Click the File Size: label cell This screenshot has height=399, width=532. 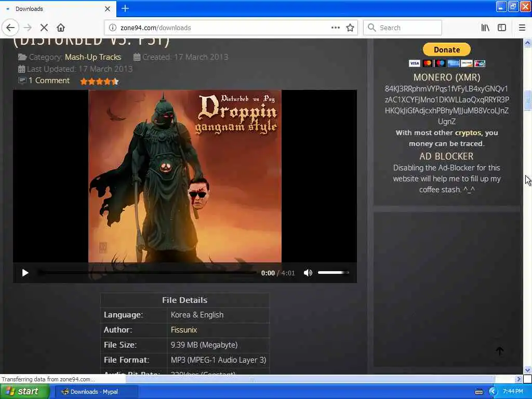click(134, 345)
